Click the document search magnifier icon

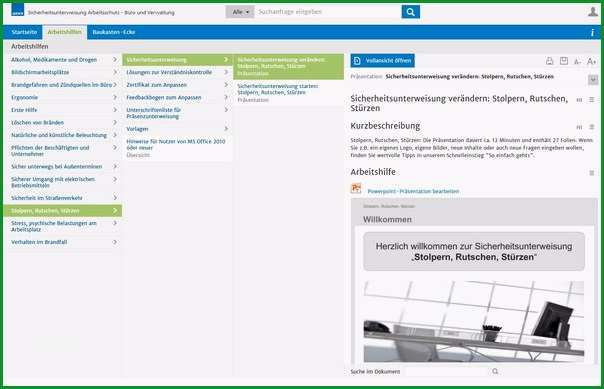[x=495, y=371]
